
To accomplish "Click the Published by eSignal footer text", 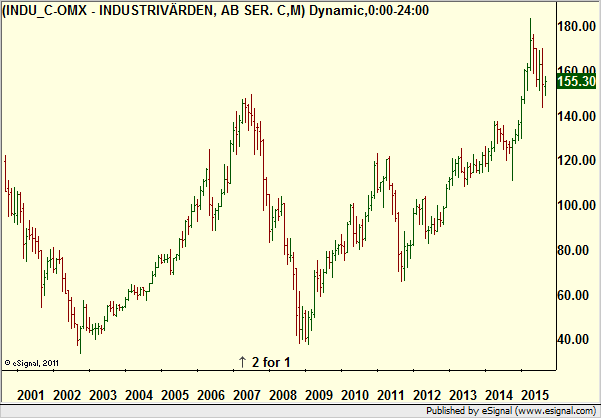I will tap(512, 411).
